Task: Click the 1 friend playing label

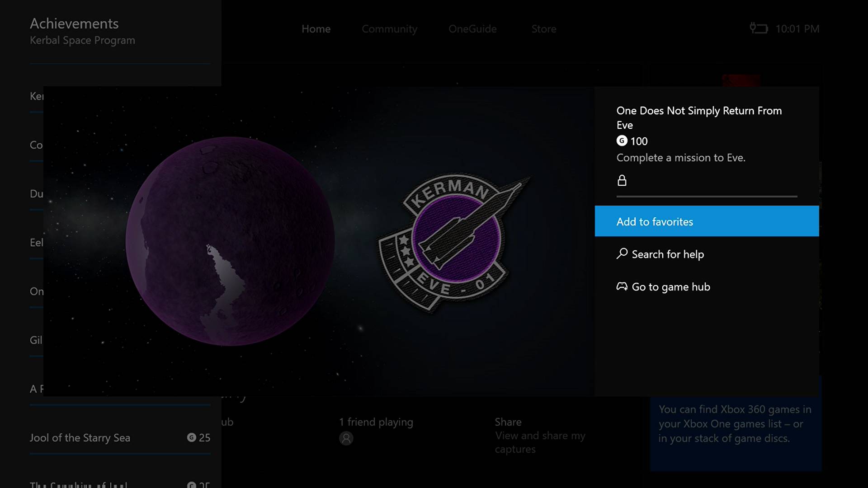Action: coord(376,422)
